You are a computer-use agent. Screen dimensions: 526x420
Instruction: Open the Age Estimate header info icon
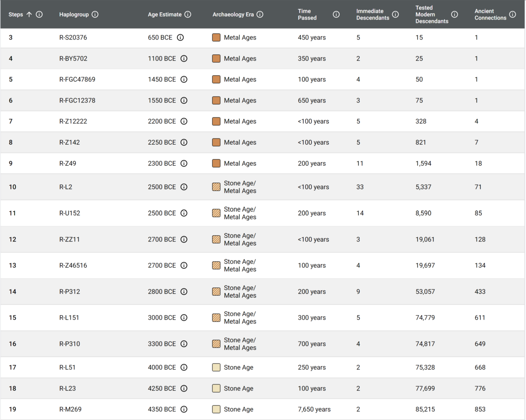tap(188, 14)
